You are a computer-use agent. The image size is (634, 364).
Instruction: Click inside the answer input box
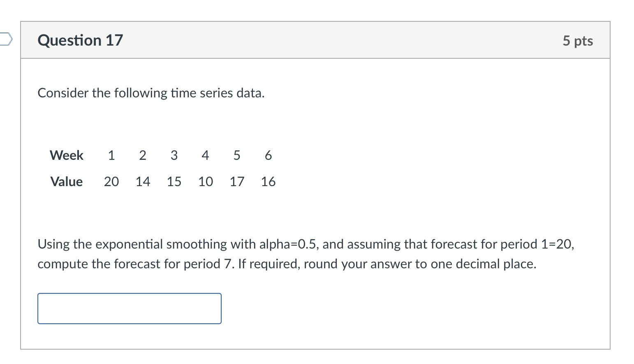pyautogui.click(x=129, y=308)
